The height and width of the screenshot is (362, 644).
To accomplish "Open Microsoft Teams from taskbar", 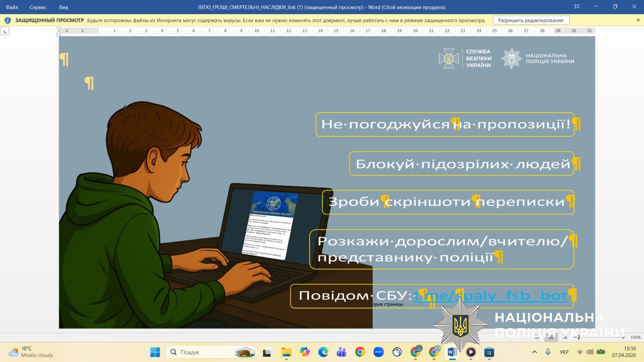I will [341, 352].
